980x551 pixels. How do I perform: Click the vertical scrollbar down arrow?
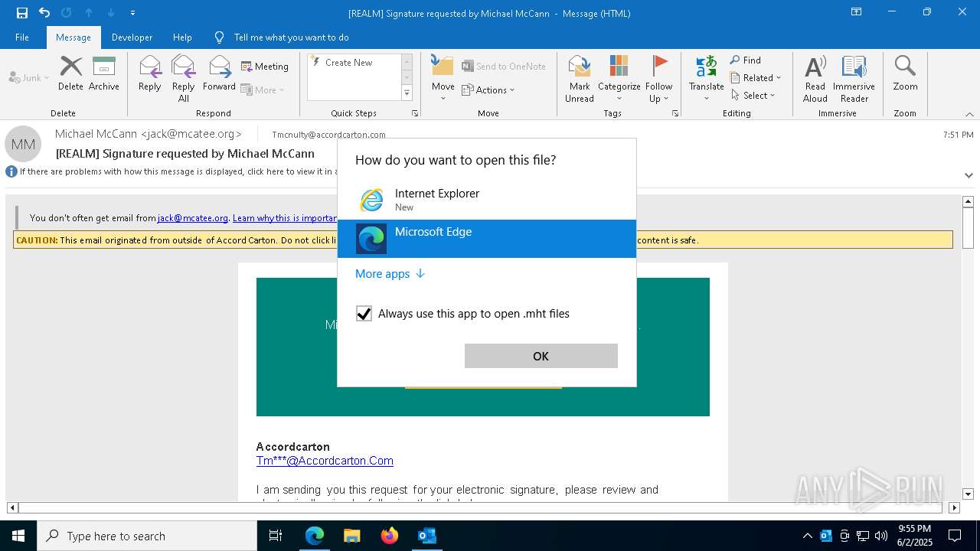click(x=968, y=494)
